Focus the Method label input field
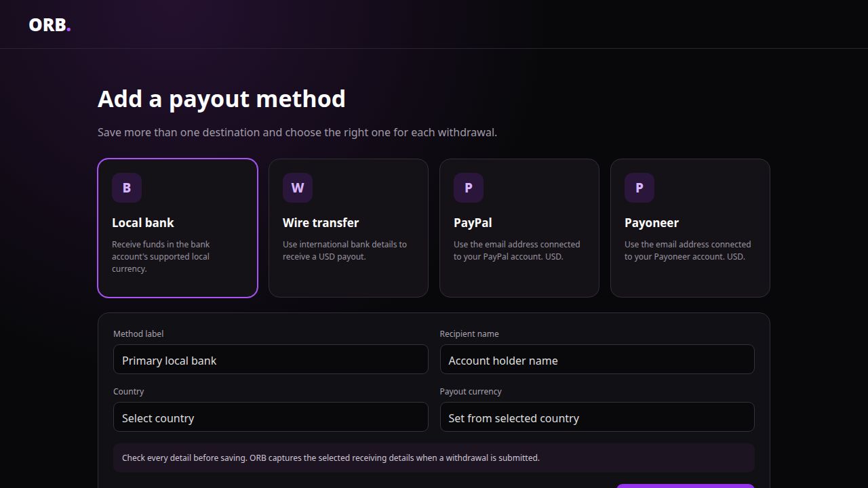The width and height of the screenshot is (868, 488). pos(271,359)
